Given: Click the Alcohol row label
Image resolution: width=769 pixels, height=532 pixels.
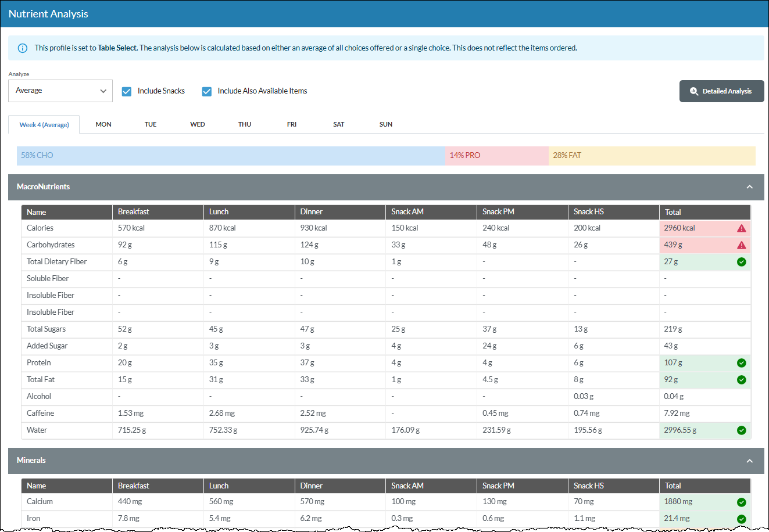Looking at the screenshot, I should pyautogui.click(x=39, y=397).
